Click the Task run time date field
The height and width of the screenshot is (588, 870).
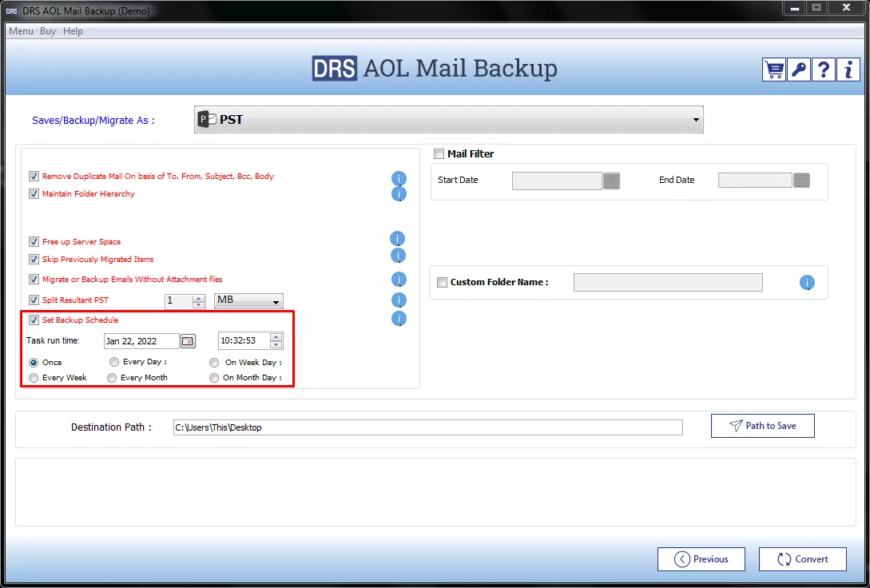point(141,341)
